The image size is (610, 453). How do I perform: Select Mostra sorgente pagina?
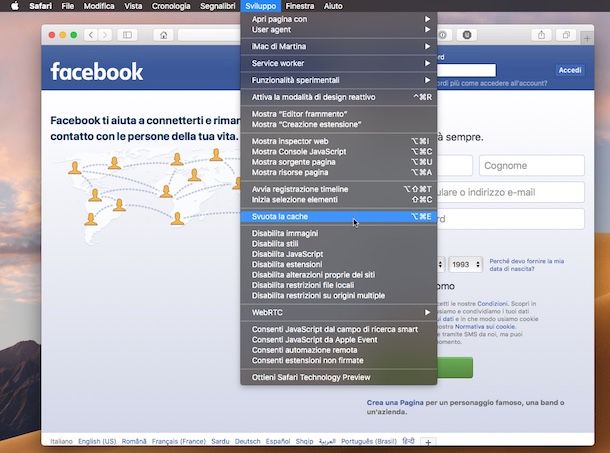(x=339, y=162)
